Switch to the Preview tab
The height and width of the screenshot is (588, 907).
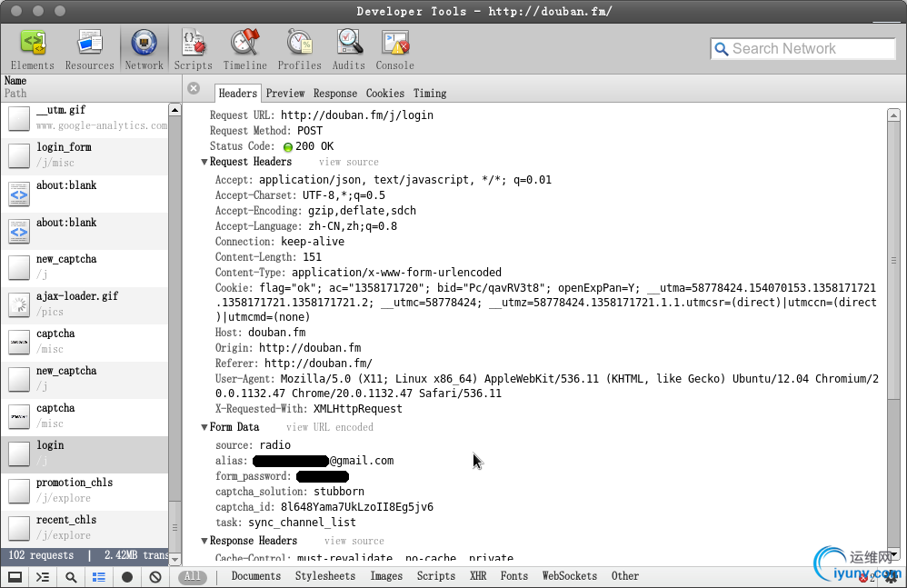[x=285, y=93]
